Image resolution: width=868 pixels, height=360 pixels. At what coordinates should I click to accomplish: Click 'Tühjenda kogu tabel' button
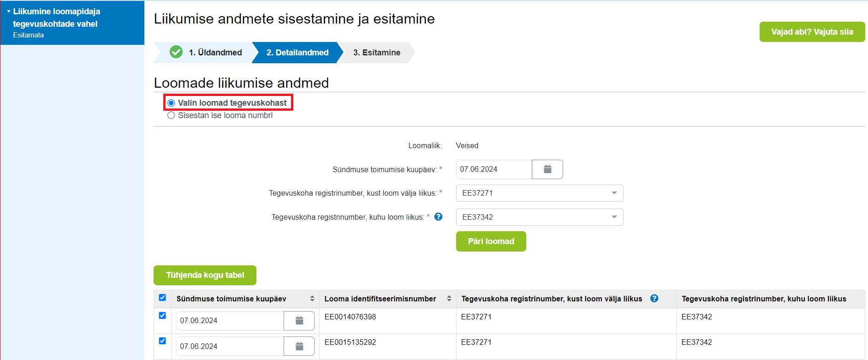[x=205, y=275]
